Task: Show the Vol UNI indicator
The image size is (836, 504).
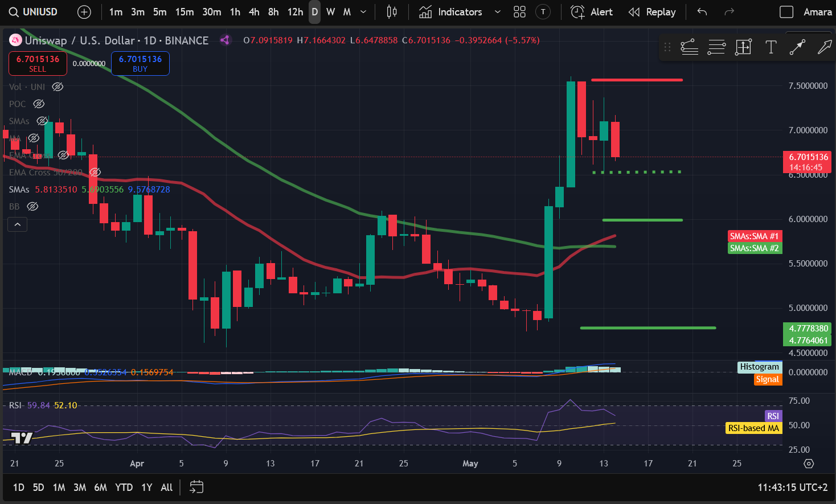Action: click(x=58, y=87)
